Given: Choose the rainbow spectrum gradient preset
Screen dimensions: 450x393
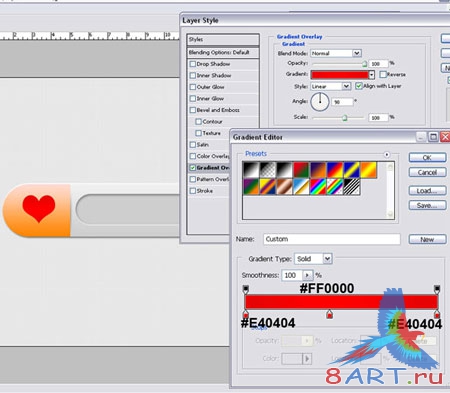Looking at the screenshot, I should click(318, 187).
